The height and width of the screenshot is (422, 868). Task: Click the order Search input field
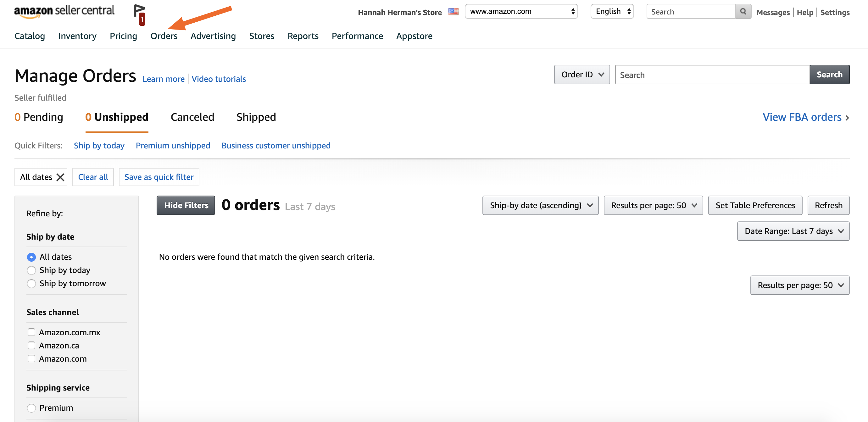tap(712, 75)
